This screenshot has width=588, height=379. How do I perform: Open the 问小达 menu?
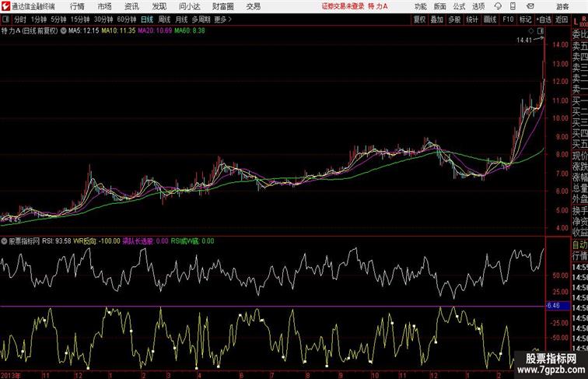point(189,6)
